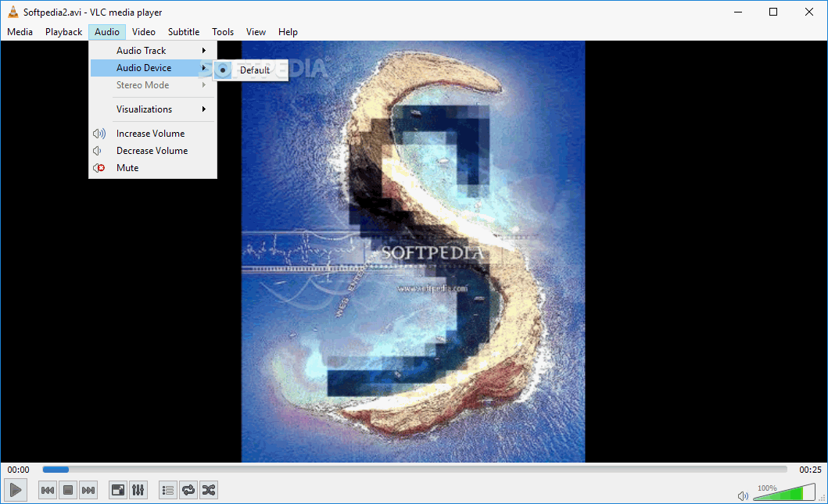The width and height of the screenshot is (828, 504).
Task: Toggle fullscreen video mode icon
Action: click(x=118, y=490)
